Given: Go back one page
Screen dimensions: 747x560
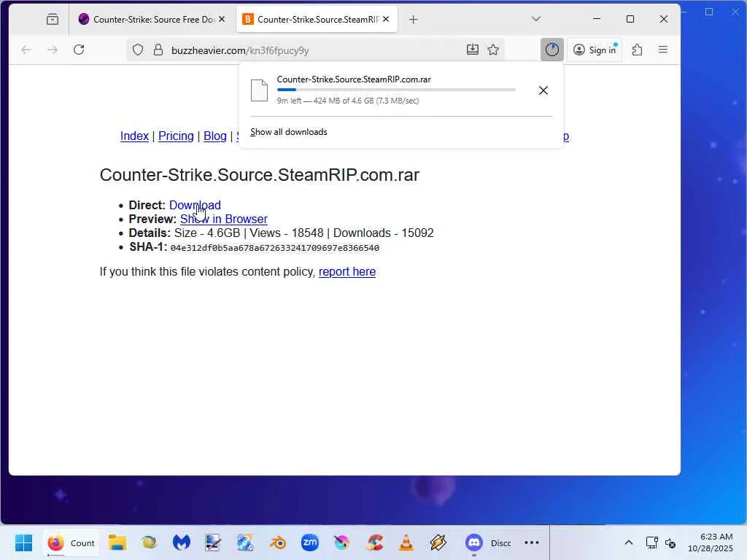Looking at the screenshot, I should (x=26, y=50).
